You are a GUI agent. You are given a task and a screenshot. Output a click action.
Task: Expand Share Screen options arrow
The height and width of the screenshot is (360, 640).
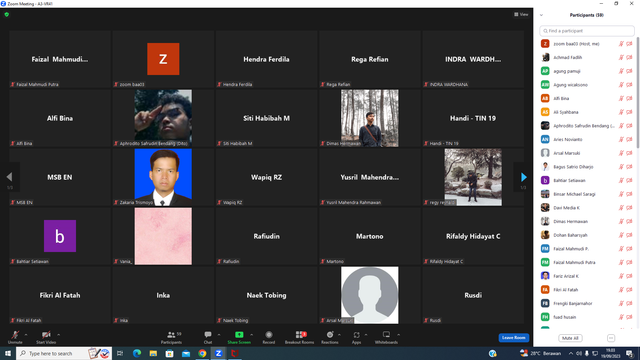[x=251, y=335]
